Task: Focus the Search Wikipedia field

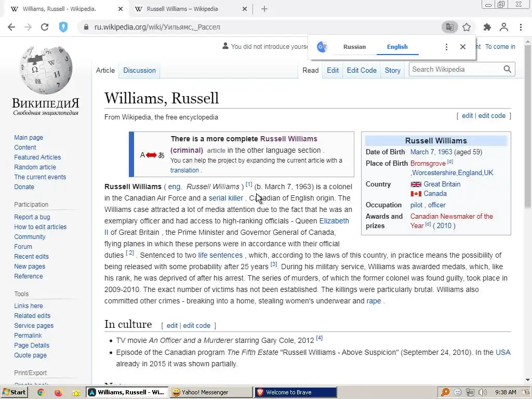Action: pos(456,69)
